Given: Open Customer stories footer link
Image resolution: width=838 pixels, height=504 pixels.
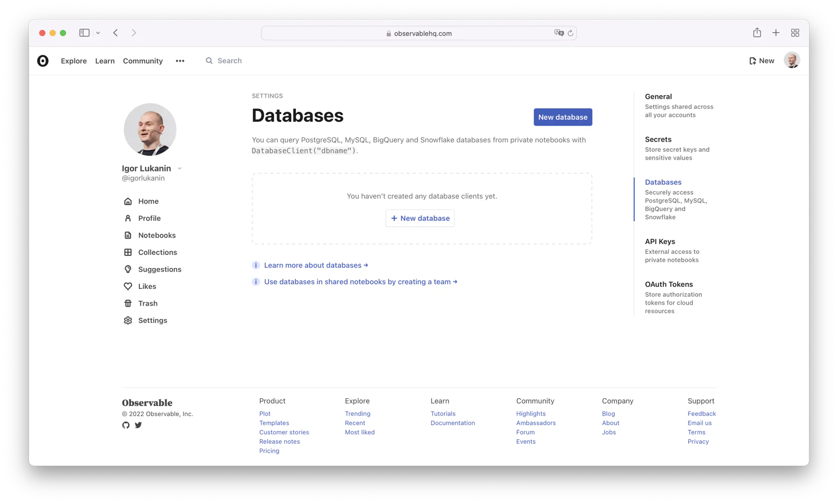Looking at the screenshot, I should 284,432.
